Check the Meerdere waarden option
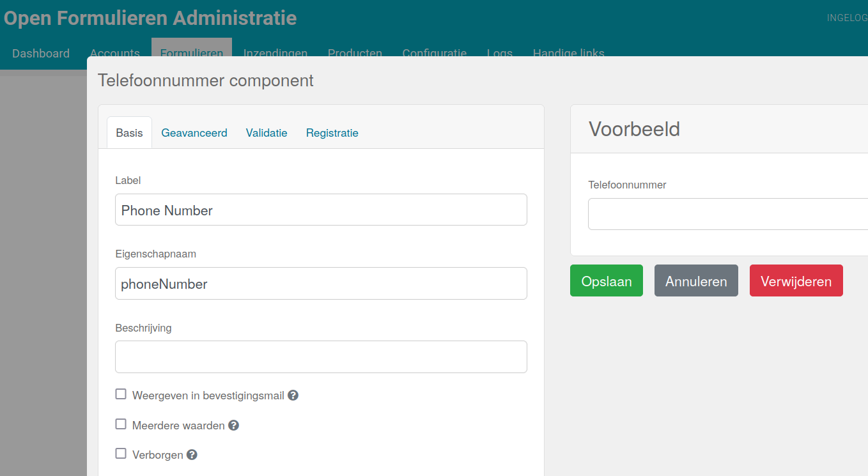 click(121, 424)
